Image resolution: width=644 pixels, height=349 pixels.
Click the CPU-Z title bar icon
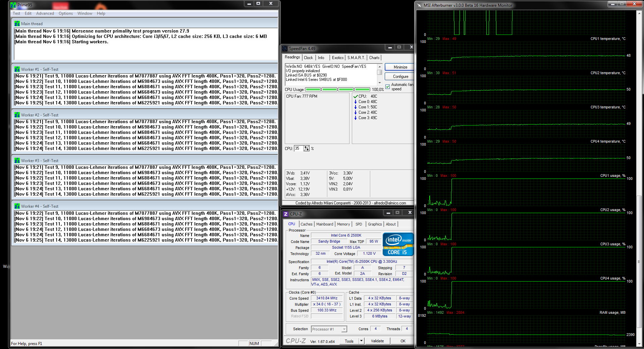286,214
